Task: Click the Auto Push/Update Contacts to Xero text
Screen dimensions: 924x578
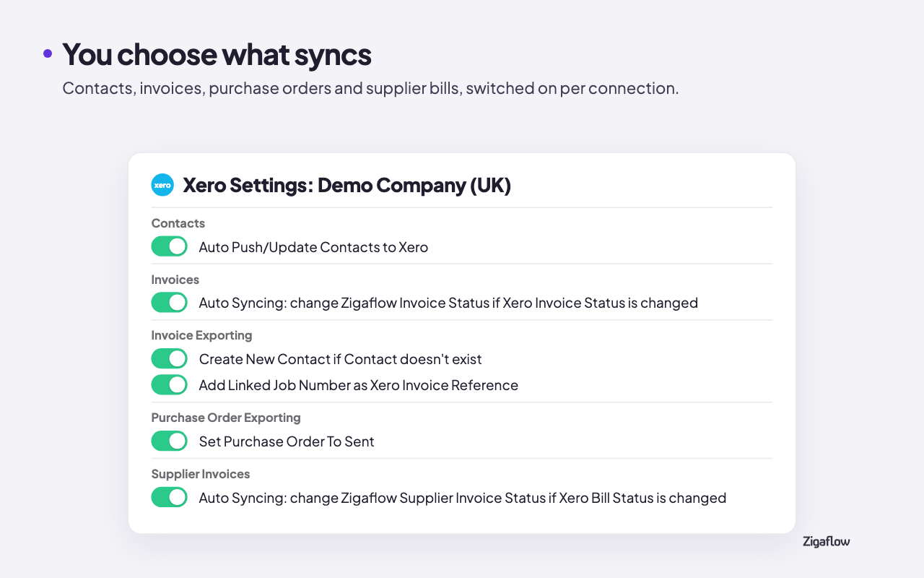Action: click(313, 247)
